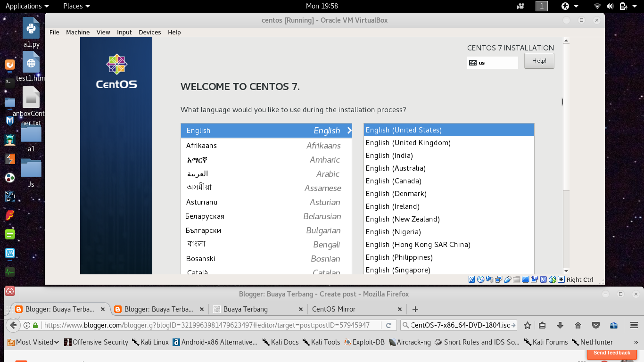Go to Firefox home page icon
The width and height of the screenshot is (644, 362).
tap(578, 325)
